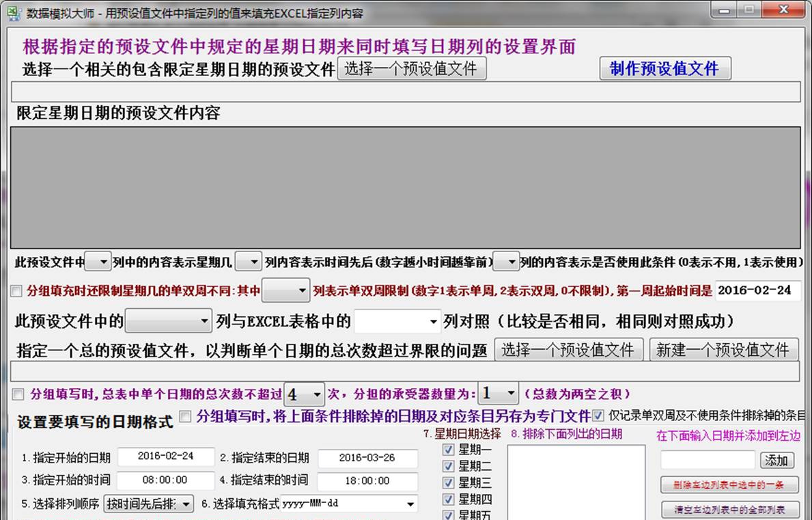Open the EXCEL comparison column dropdown

[x=400, y=320]
